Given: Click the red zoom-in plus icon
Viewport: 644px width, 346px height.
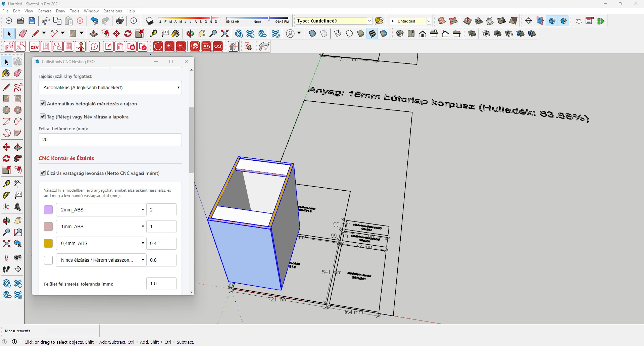Looking at the screenshot, I should [x=169, y=47].
